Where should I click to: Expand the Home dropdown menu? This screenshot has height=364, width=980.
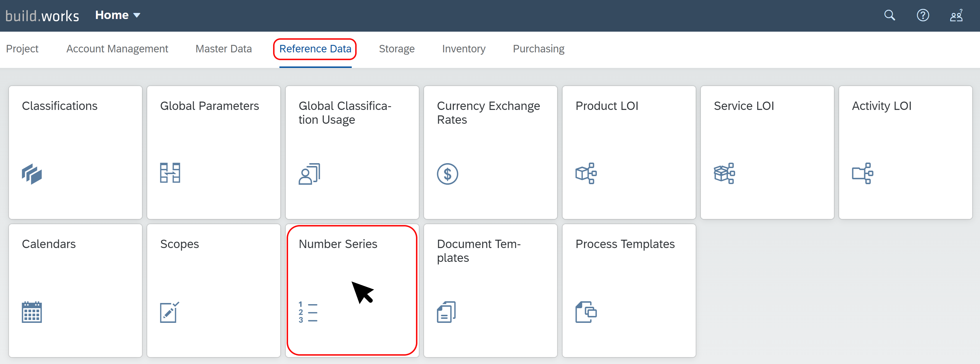click(118, 15)
